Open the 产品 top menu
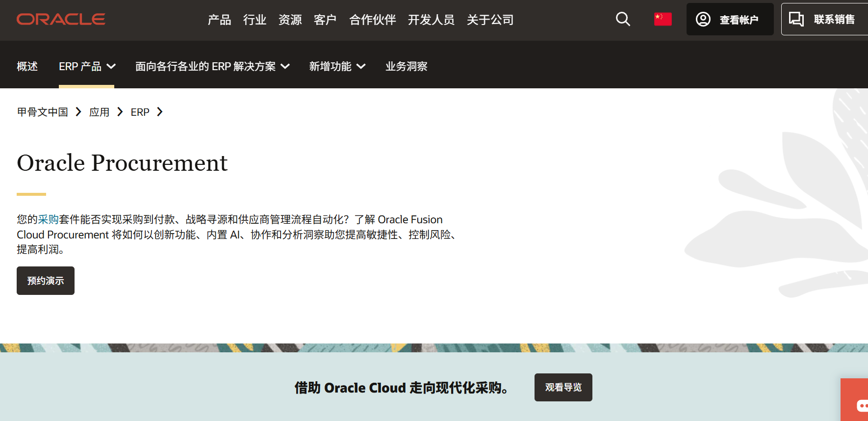868x421 pixels. pos(219,20)
